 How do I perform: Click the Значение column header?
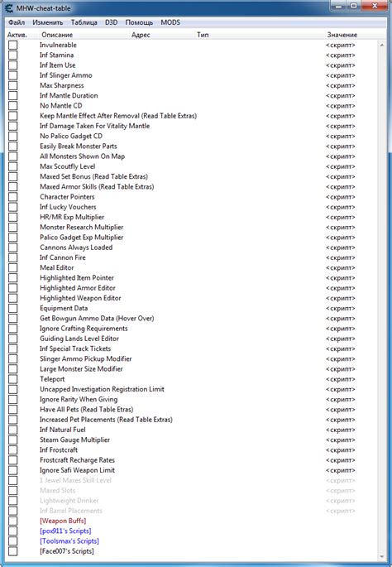coord(342,35)
